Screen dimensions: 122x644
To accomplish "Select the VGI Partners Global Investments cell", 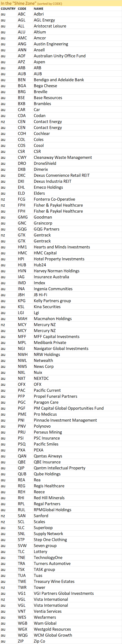I will pos(77,593).
